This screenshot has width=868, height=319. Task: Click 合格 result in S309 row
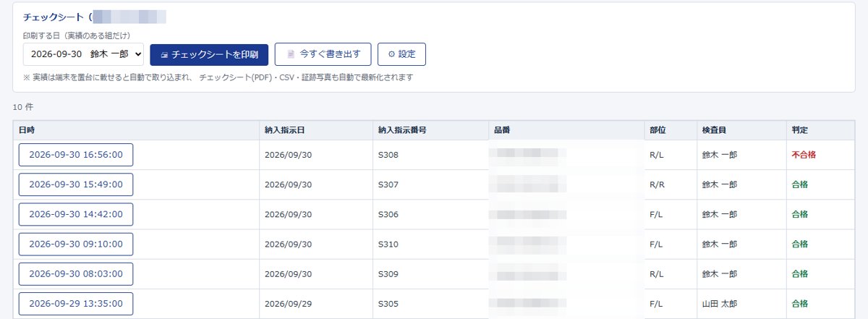[x=800, y=274]
